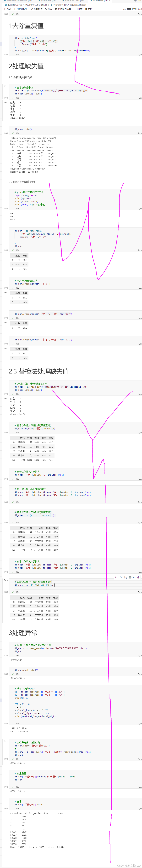
Task: Open the 变量 variables panel
Action: click(78, 9)
